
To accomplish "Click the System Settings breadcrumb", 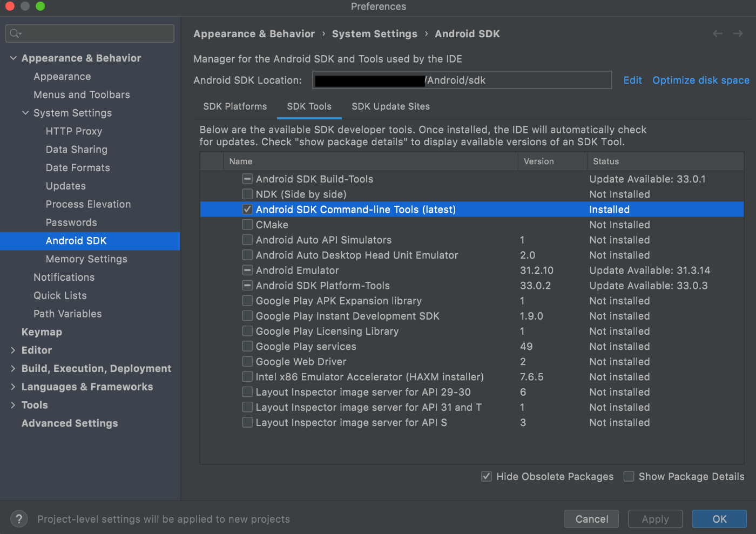I will coord(374,34).
